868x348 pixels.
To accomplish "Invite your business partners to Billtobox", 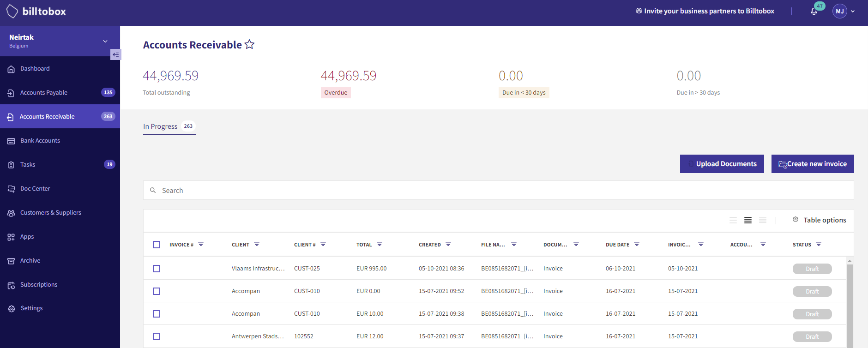I will point(705,11).
